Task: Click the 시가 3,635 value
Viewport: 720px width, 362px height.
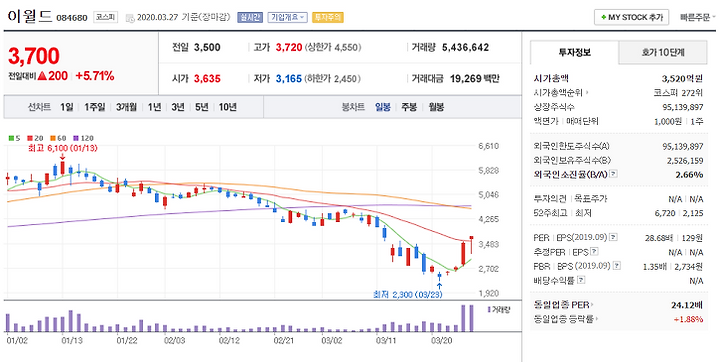Action: [x=207, y=79]
